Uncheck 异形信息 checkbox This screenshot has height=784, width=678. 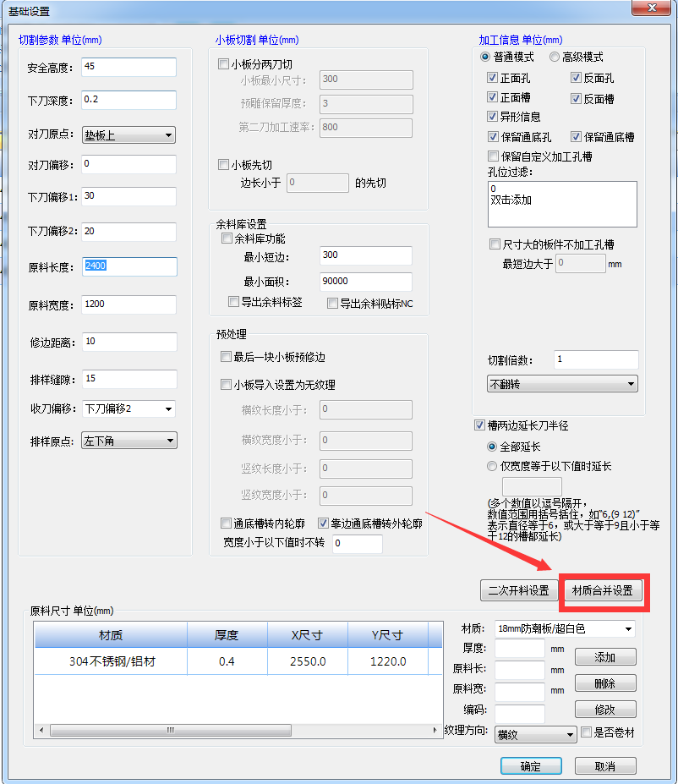click(x=492, y=117)
